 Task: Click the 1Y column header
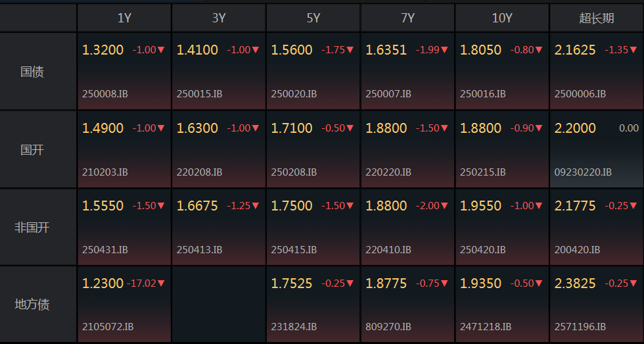124,18
